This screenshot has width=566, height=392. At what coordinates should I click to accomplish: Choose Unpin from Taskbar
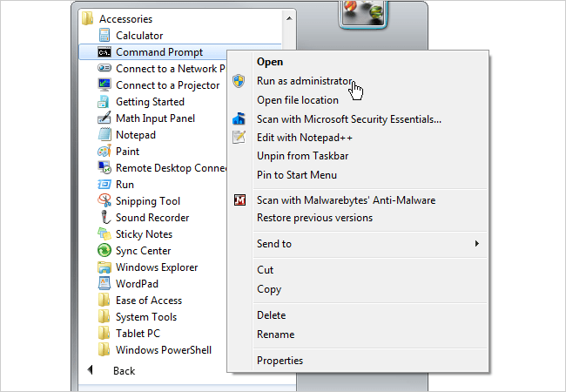(303, 156)
